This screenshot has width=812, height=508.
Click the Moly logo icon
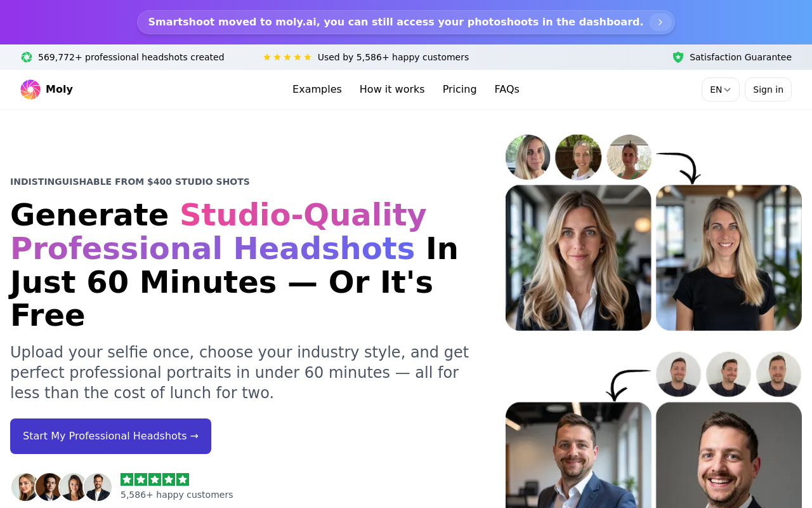(x=30, y=90)
